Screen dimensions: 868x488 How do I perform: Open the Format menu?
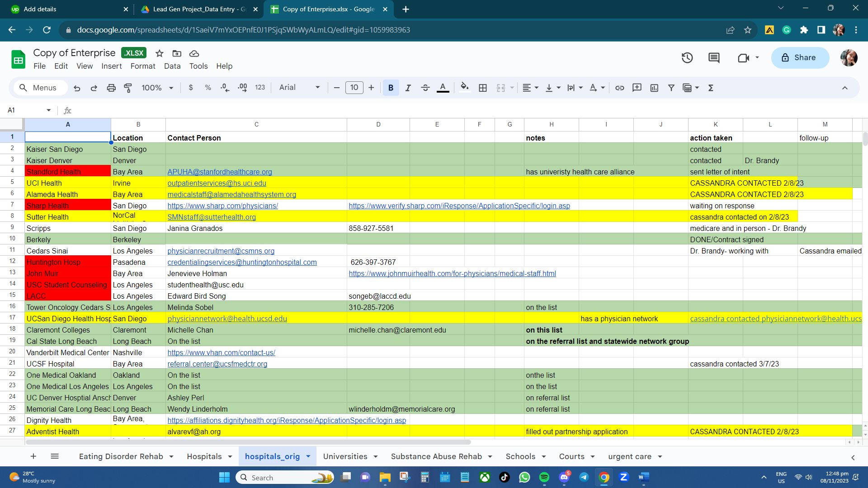(142, 66)
